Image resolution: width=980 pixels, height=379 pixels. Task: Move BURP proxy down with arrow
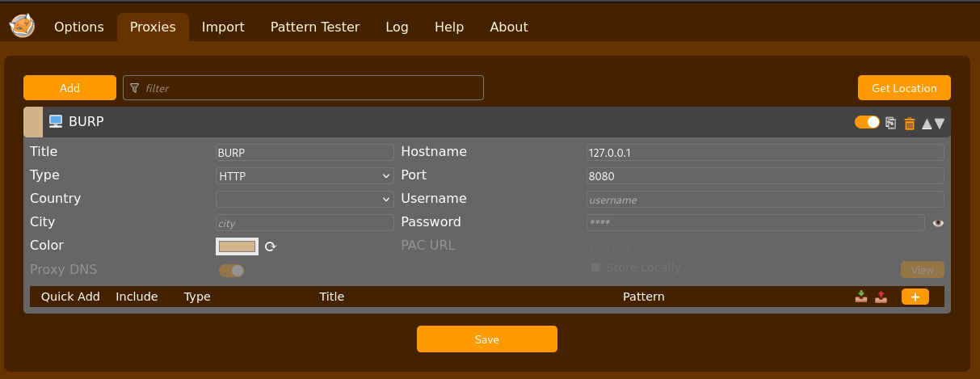940,124
